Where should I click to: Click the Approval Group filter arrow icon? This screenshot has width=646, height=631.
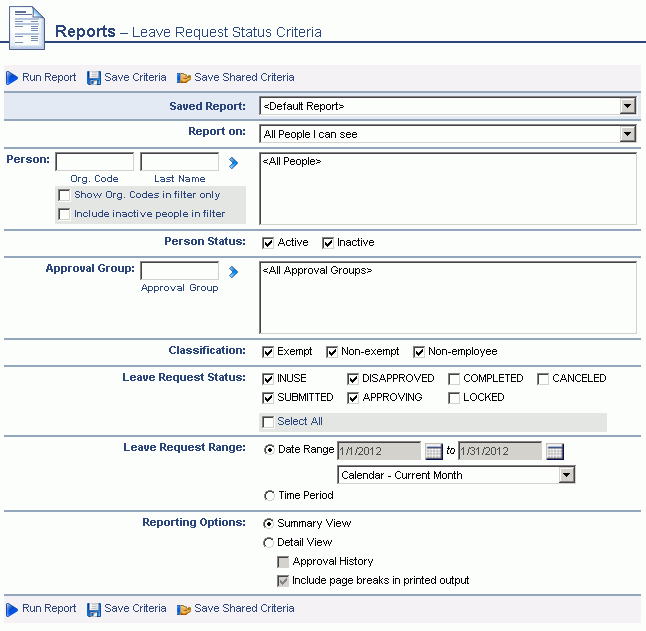tap(233, 272)
